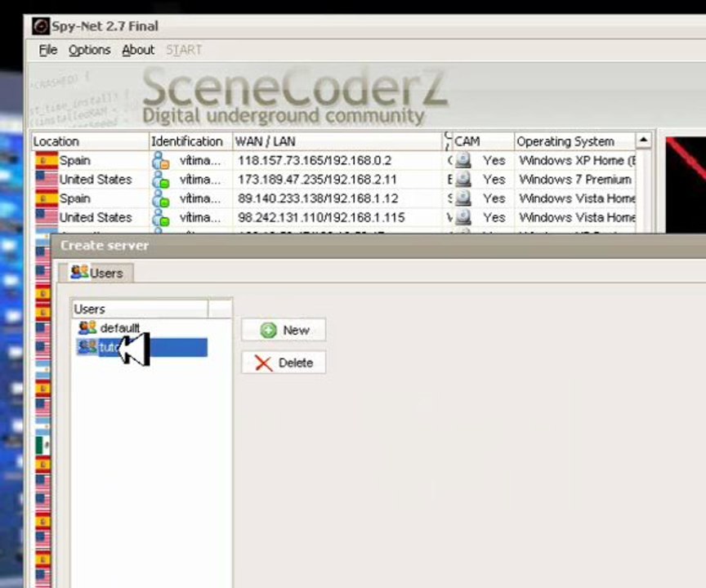The image size is (706, 588).
Task: Select address 118.157.73.165/192.168.0.2
Action: (x=315, y=161)
